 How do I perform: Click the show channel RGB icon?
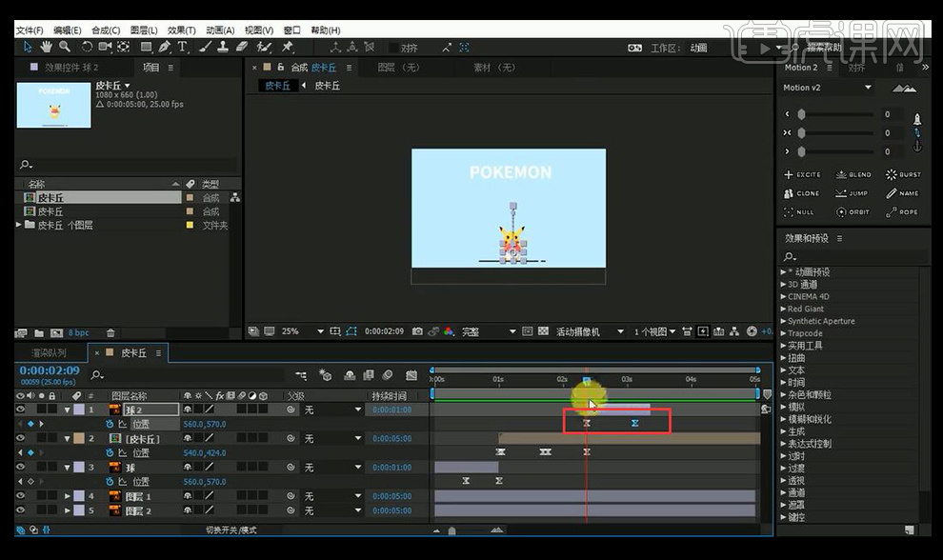[449, 331]
